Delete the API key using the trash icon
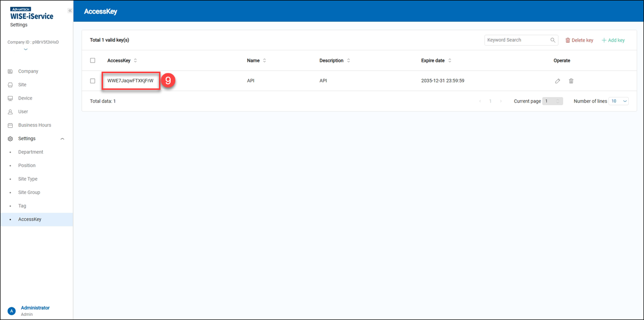 coord(571,80)
